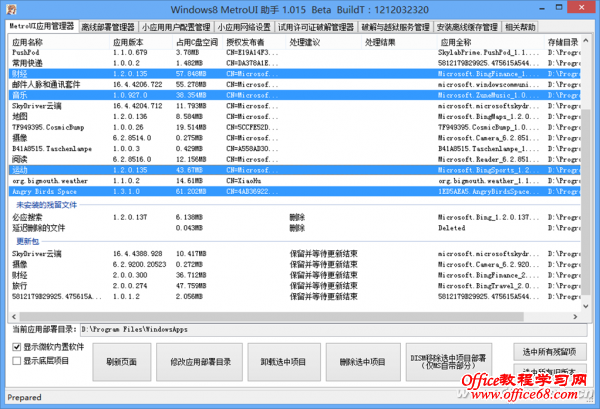Click the horizontal scrollbar thumb
600x409 pixels.
[x=272, y=316]
